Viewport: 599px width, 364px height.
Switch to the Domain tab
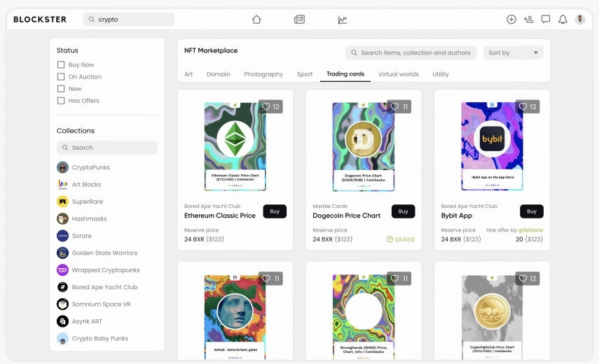click(x=219, y=74)
